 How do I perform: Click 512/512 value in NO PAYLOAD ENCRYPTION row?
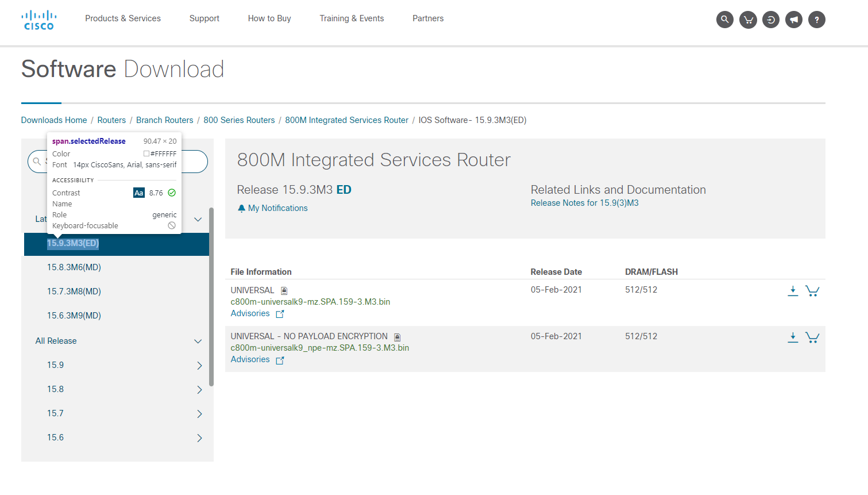[641, 336]
